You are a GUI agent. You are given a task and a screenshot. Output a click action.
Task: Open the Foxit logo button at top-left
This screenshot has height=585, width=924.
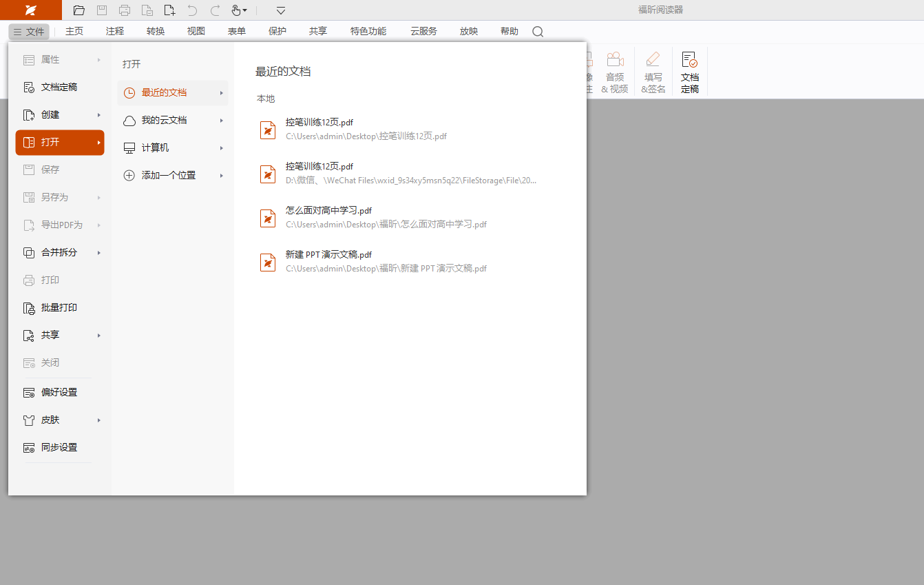pyautogui.click(x=30, y=10)
